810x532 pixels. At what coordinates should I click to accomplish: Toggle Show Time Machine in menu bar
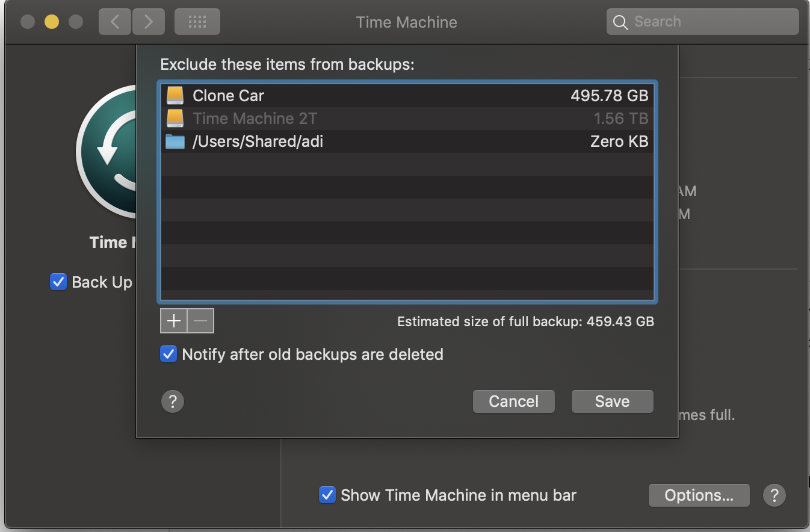tap(327, 495)
